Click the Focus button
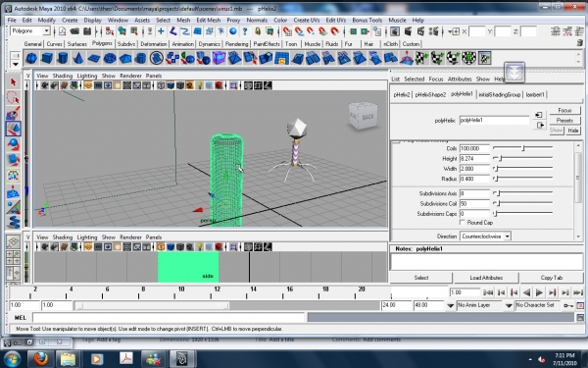The width and height of the screenshot is (588, 368). [x=564, y=110]
